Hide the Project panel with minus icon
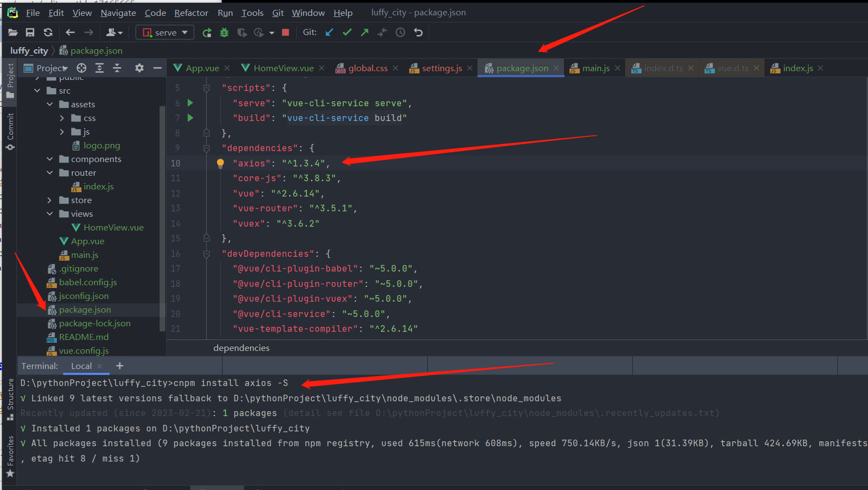Screen dimensions: 868x490 tap(158, 68)
